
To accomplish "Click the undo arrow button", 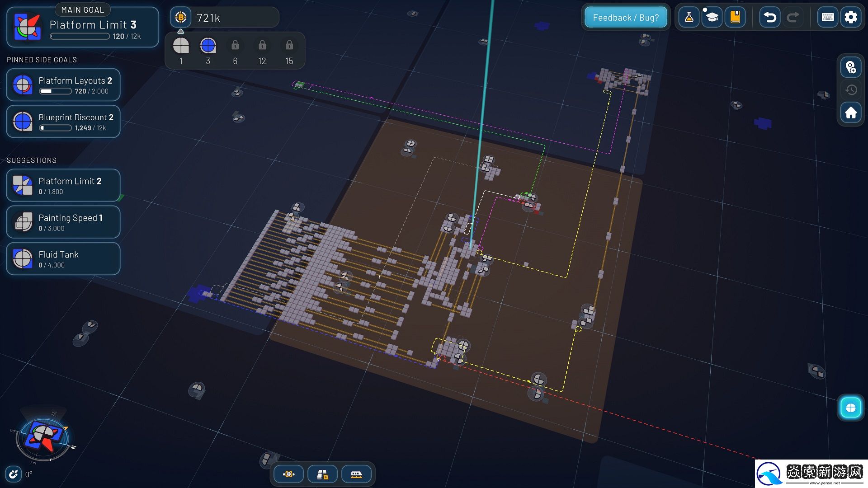I will click(x=769, y=18).
